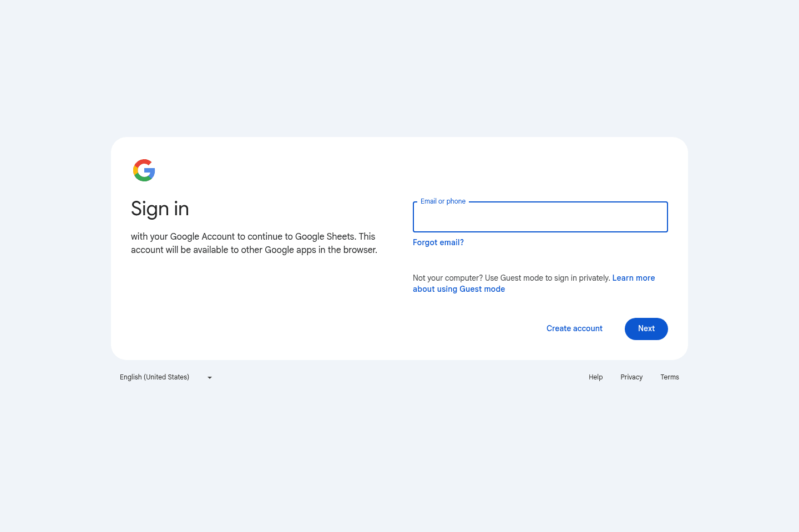Screen dimensions: 799x532
Task: Select English (United States) language text
Action: point(154,377)
